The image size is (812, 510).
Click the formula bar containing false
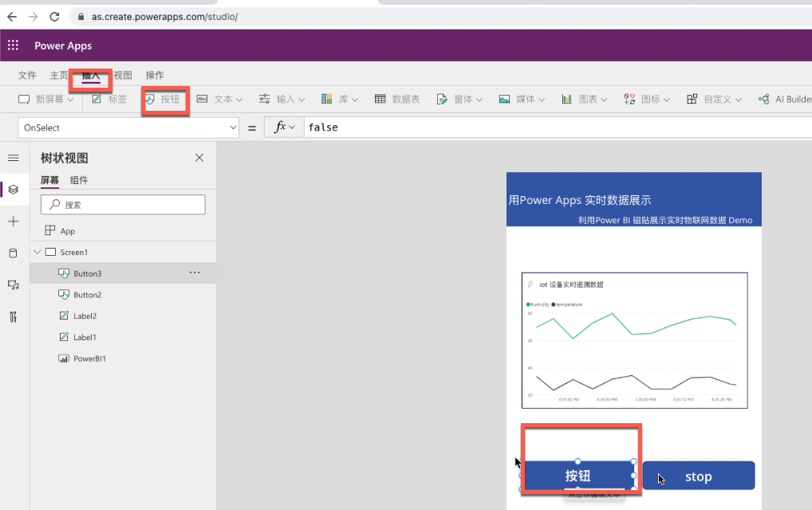[x=558, y=127]
